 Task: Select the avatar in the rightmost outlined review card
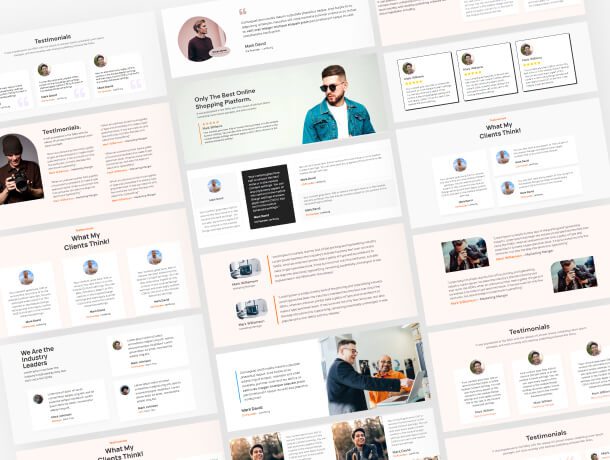(x=526, y=49)
